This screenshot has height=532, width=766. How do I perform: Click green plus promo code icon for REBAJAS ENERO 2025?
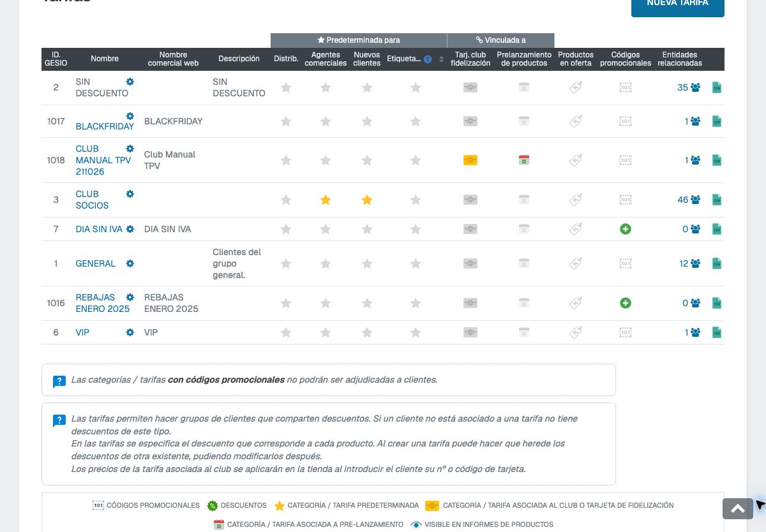coord(626,303)
